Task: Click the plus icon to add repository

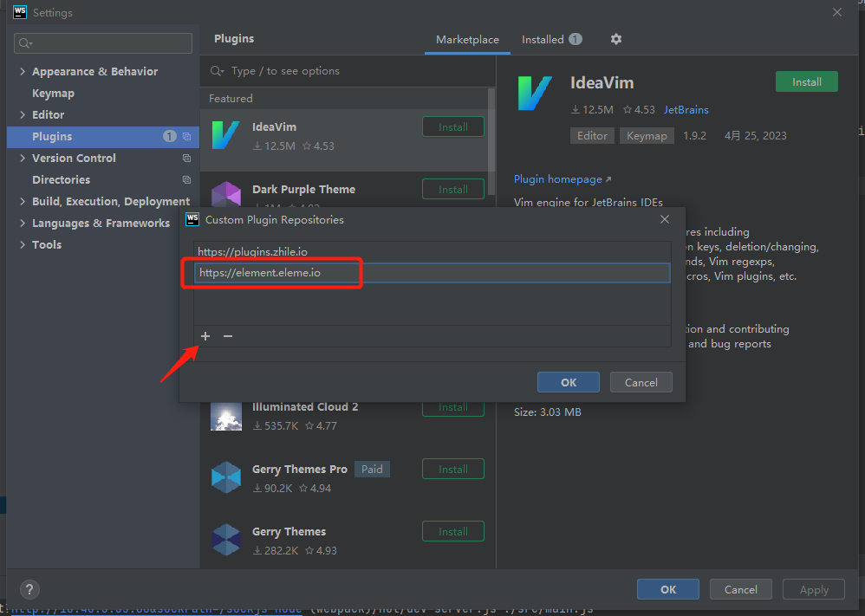Action: [x=205, y=336]
